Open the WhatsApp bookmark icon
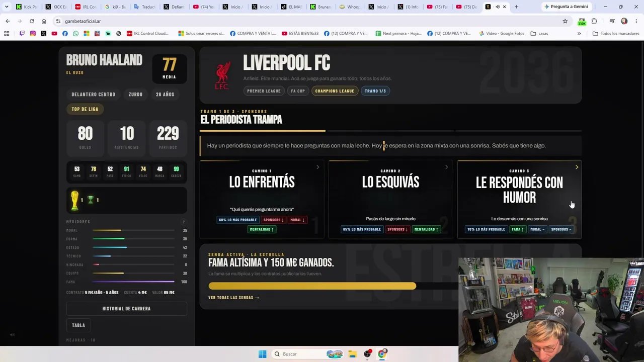This screenshot has width=644, height=362. point(75,34)
